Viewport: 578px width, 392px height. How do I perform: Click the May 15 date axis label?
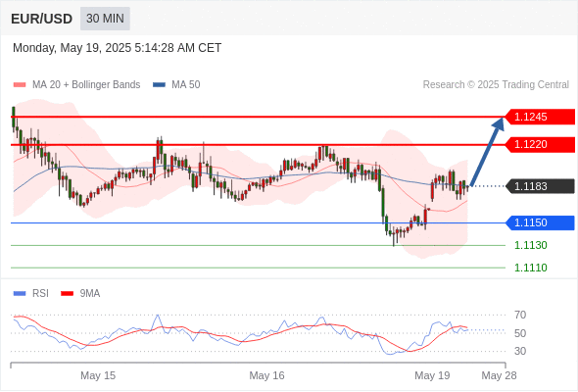click(98, 375)
